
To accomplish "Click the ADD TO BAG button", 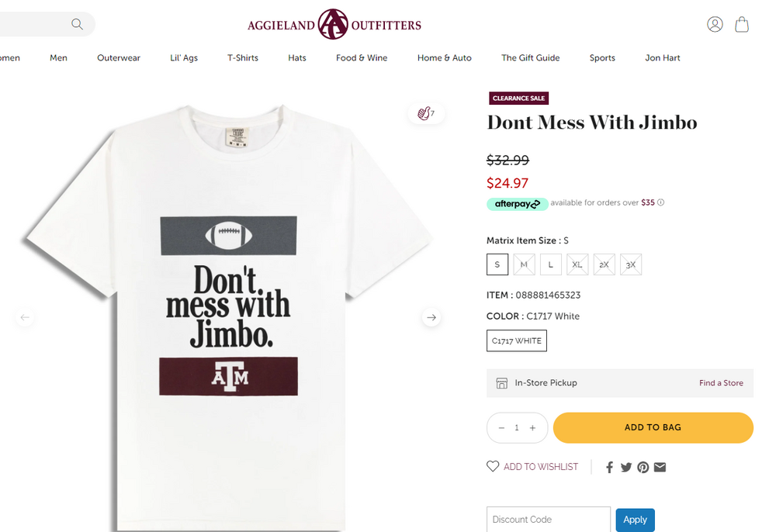I will point(653,427).
